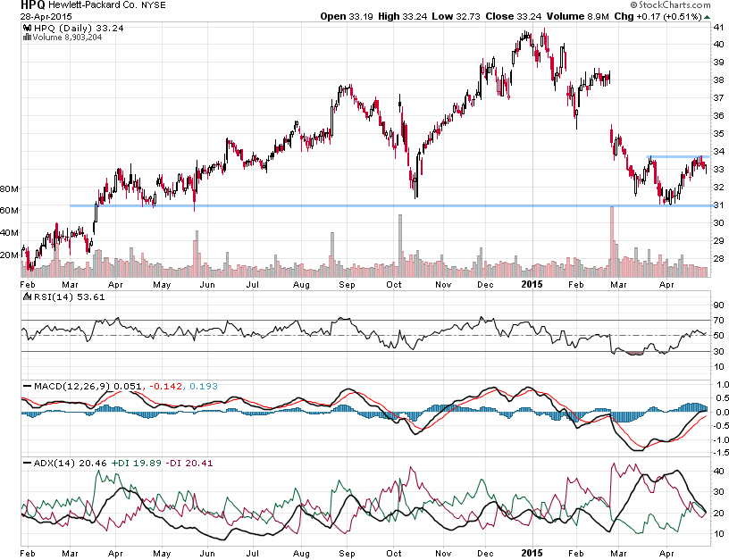Click the 28 price axis label

(719, 259)
